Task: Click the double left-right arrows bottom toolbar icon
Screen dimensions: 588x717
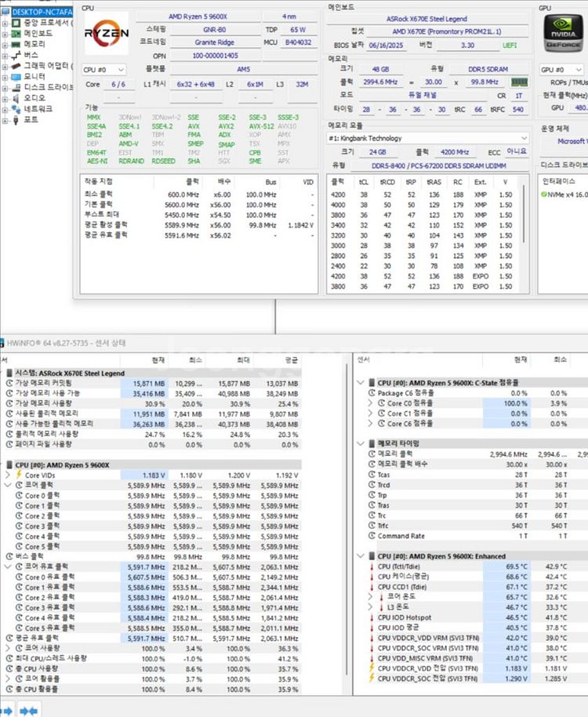Action: coord(29,711)
